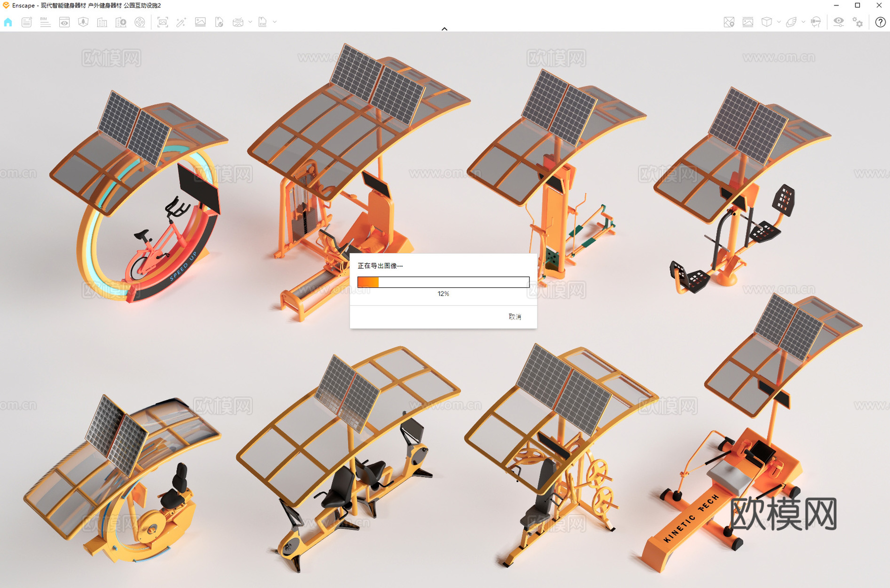Screen dimensions: 890x588
Task: Open the view management eye-window icon
Action: point(64,22)
